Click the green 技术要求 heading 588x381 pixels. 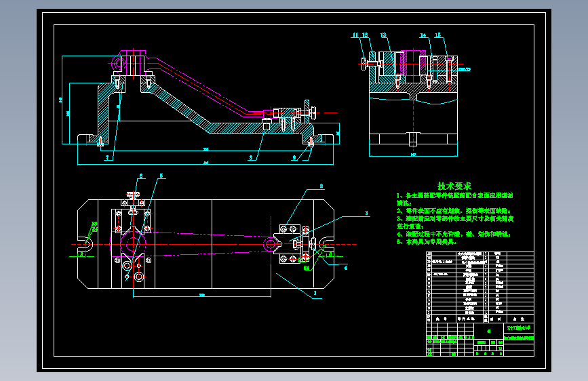454,186
